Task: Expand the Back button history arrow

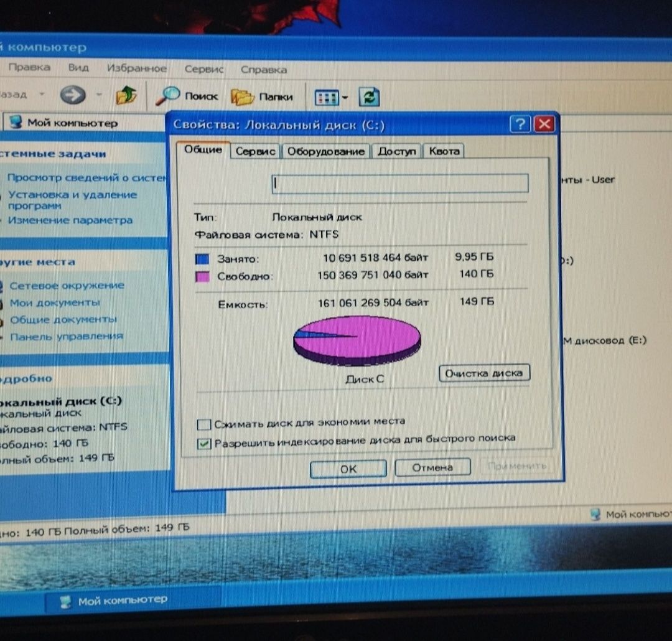Action: [42, 93]
